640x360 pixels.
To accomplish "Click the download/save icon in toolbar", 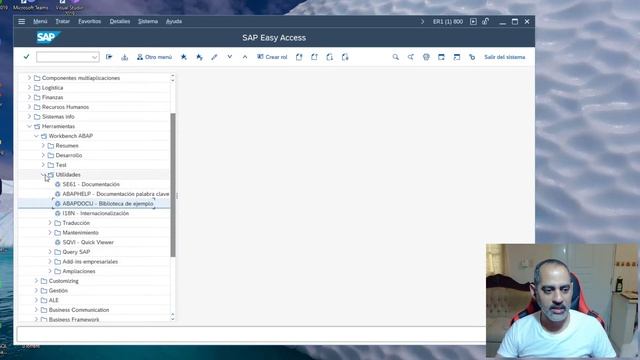I will (x=124, y=57).
